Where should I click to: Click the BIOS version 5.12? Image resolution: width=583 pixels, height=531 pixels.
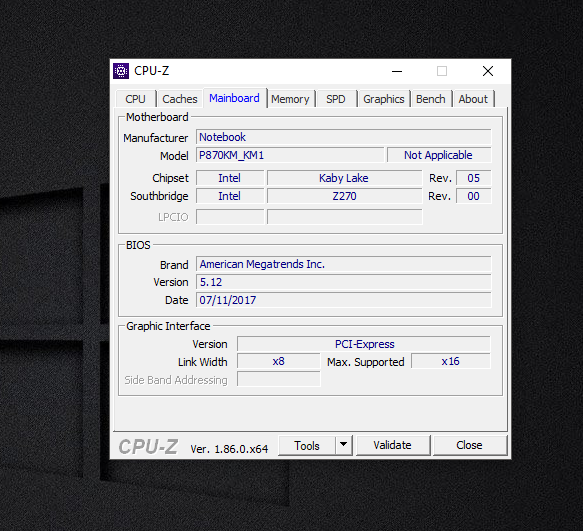[344, 282]
